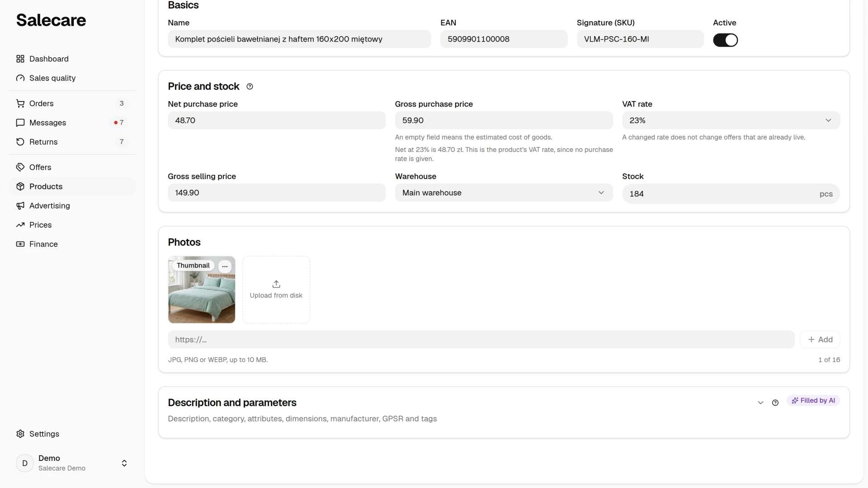Click Upload from disk label
This screenshot has width=868, height=488.
276,296
